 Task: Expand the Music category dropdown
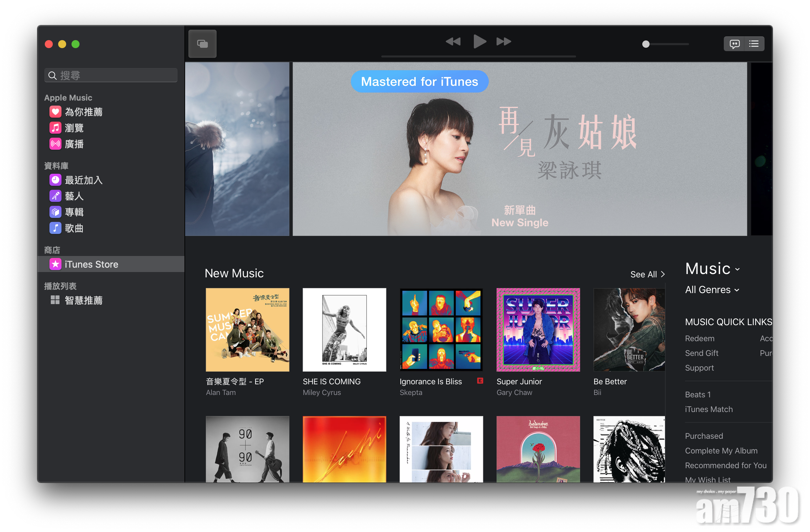tap(712, 269)
